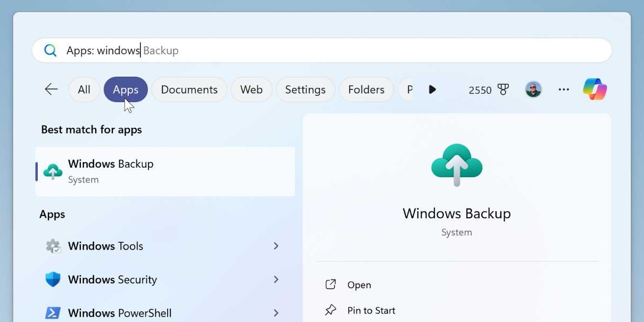
Task: Click in the search text box
Action: [x=321, y=51]
